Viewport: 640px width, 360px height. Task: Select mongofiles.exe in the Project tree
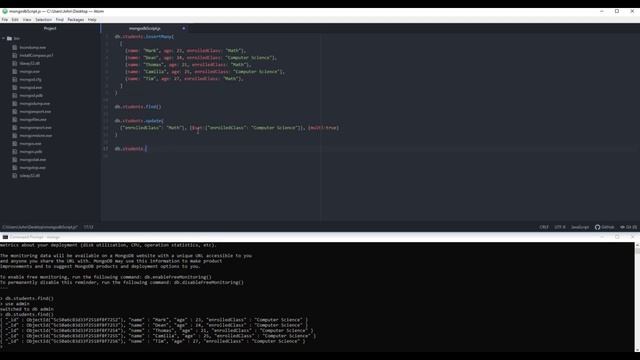click(33, 120)
